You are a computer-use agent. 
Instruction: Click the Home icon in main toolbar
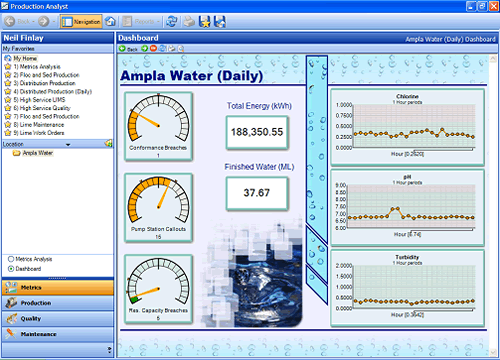click(110, 22)
